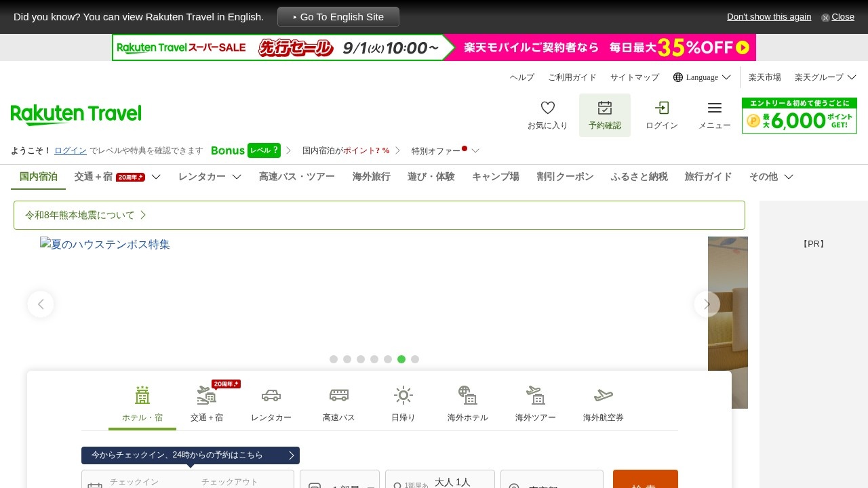This screenshot has width=868, height=488.
Task: Open the 高速バス・ツアー tab
Action: [x=297, y=177]
